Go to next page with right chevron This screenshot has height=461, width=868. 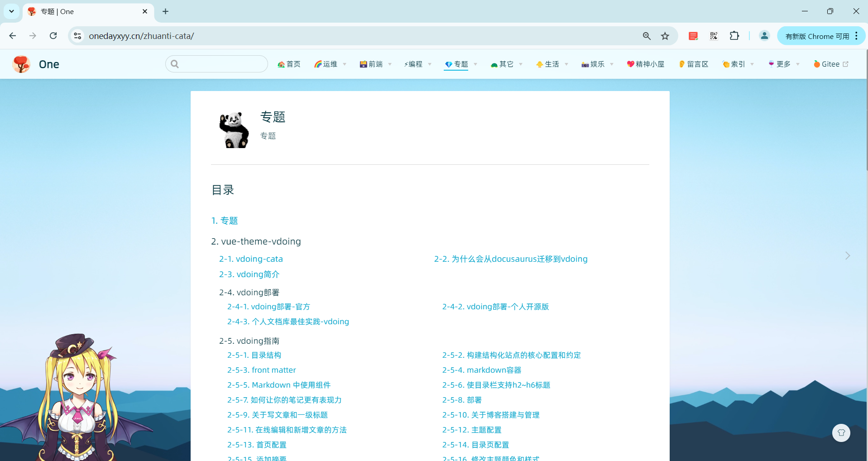[848, 256]
